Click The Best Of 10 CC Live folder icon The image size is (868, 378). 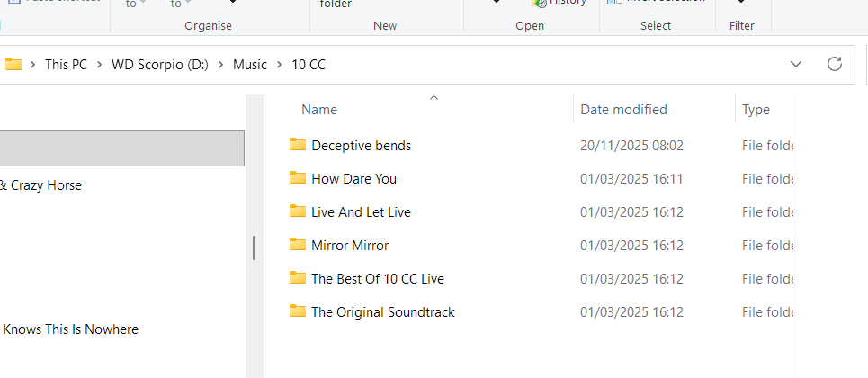click(297, 278)
